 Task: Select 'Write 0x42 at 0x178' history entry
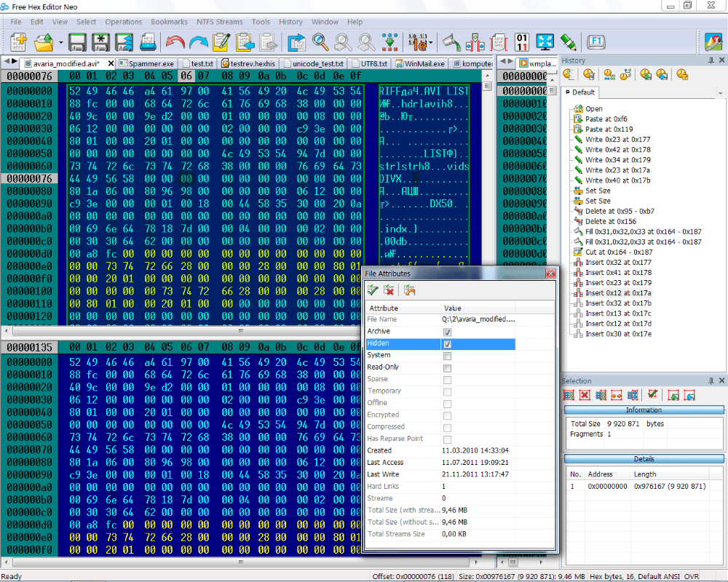617,150
